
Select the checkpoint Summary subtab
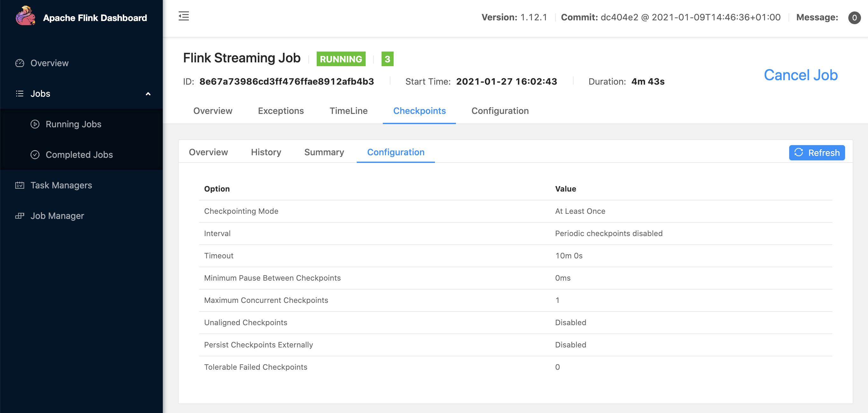(324, 152)
